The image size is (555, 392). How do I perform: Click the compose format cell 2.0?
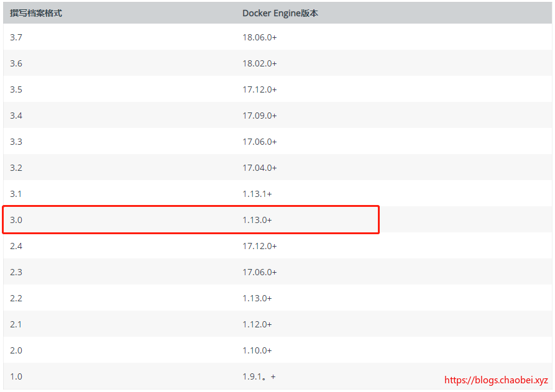[x=16, y=350]
